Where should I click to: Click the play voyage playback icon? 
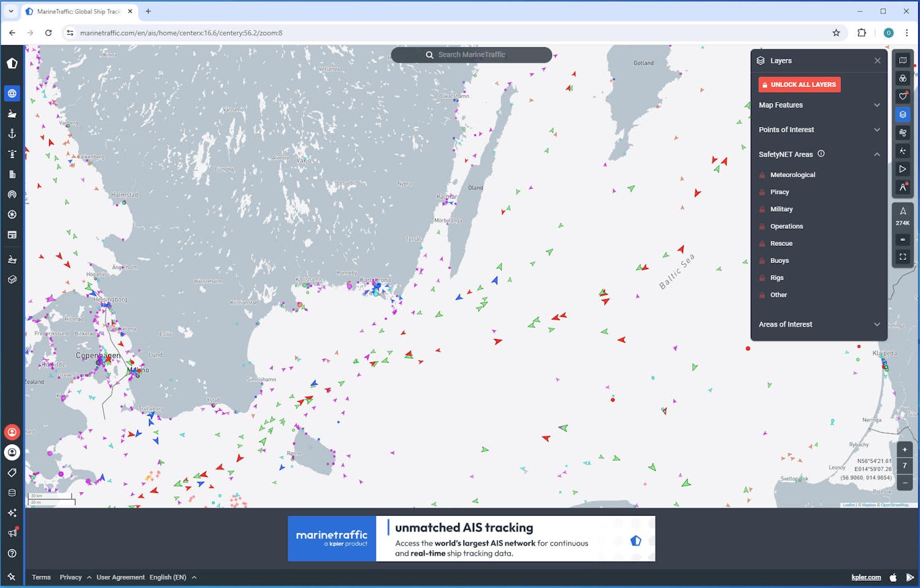point(903,169)
